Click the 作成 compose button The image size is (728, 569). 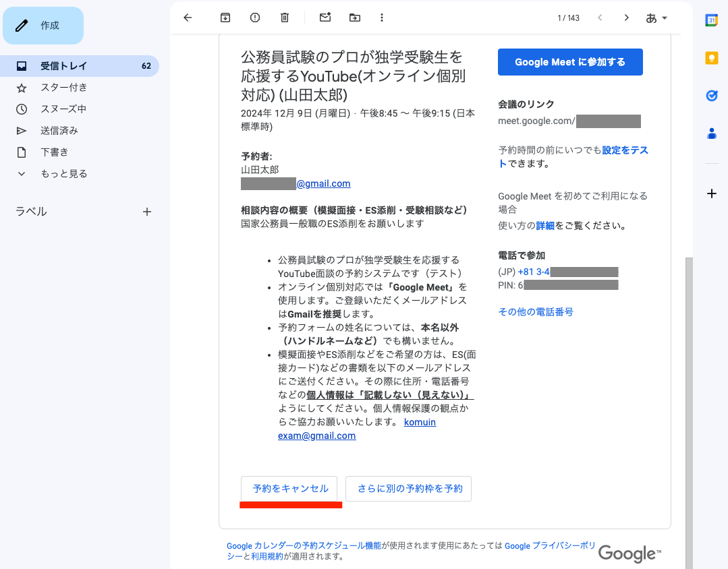click(x=43, y=26)
